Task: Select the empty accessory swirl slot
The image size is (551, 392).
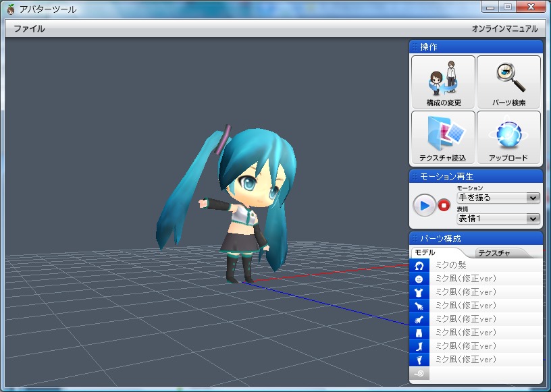Action: click(x=419, y=372)
